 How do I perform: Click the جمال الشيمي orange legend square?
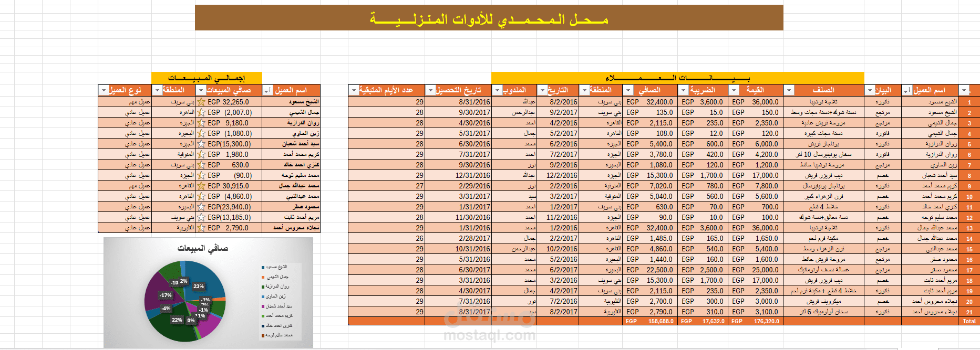263,277
